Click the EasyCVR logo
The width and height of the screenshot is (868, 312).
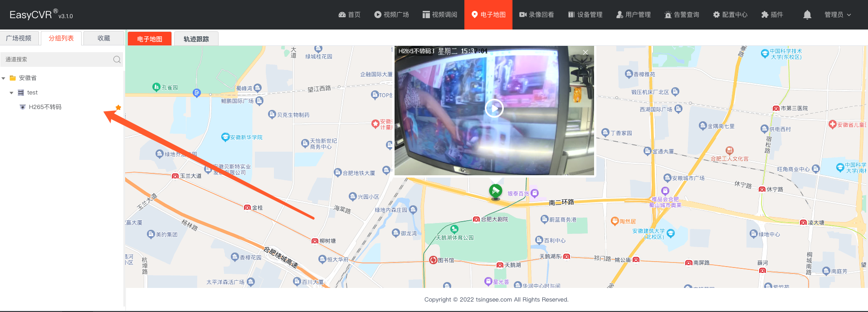pyautogui.click(x=41, y=15)
